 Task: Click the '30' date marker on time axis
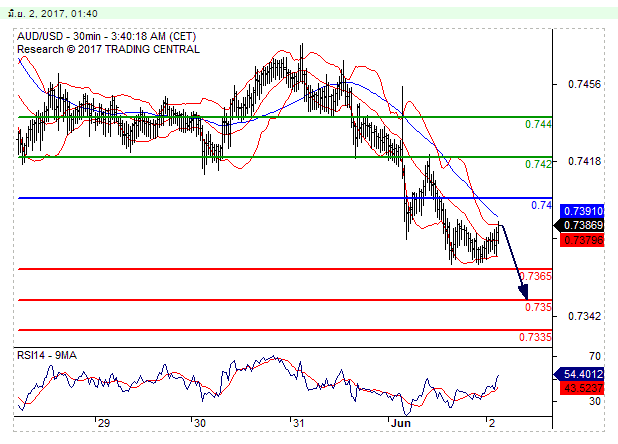pyautogui.click(x=200, y=424)
